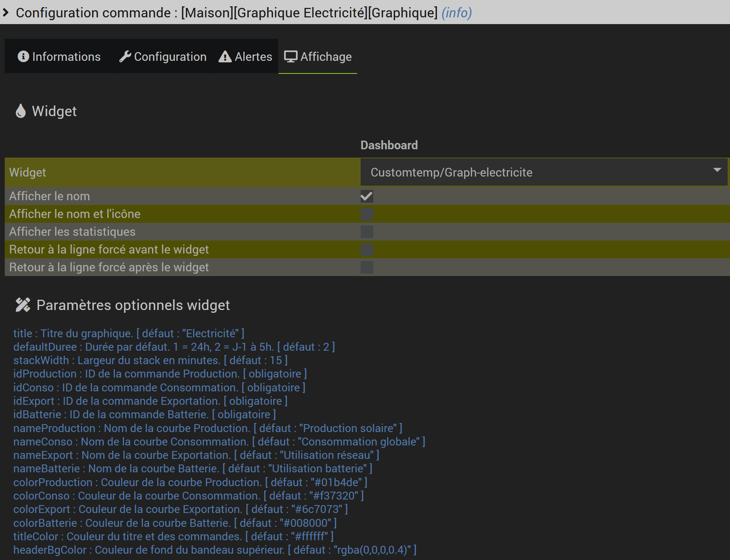Collapse using the chevron before Configuration commande
This screenshot has width=730, height=560.
pyautogui.click(x=6, y=13)
